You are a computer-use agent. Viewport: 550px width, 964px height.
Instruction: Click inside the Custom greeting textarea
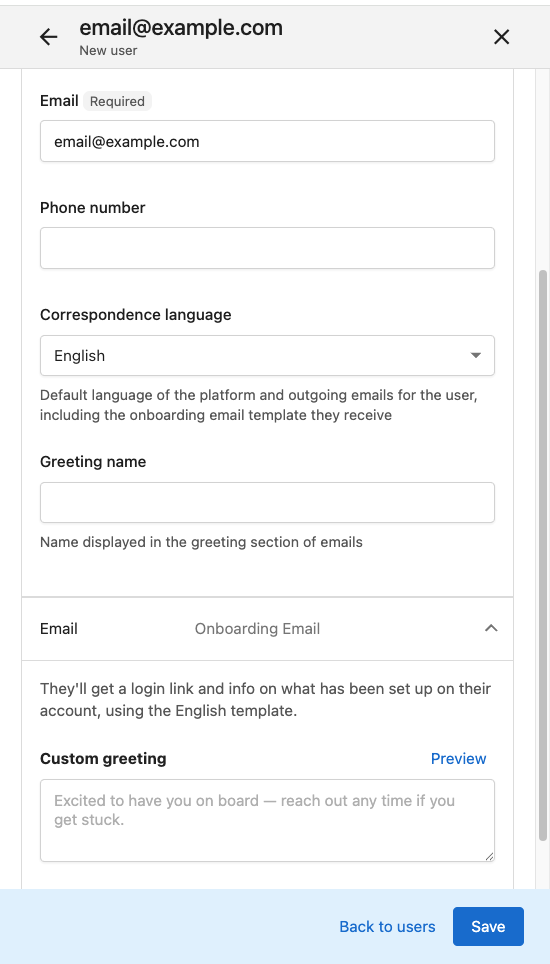pos(267,821)
